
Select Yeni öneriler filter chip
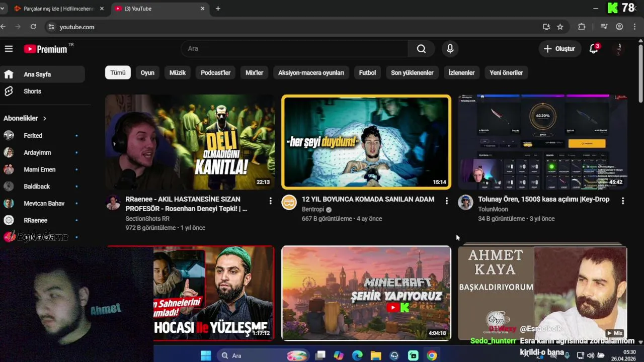point(506,73)
